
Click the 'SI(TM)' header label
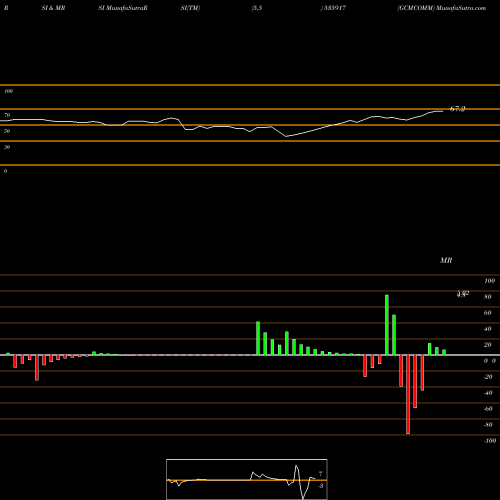(x=190, y=8)
